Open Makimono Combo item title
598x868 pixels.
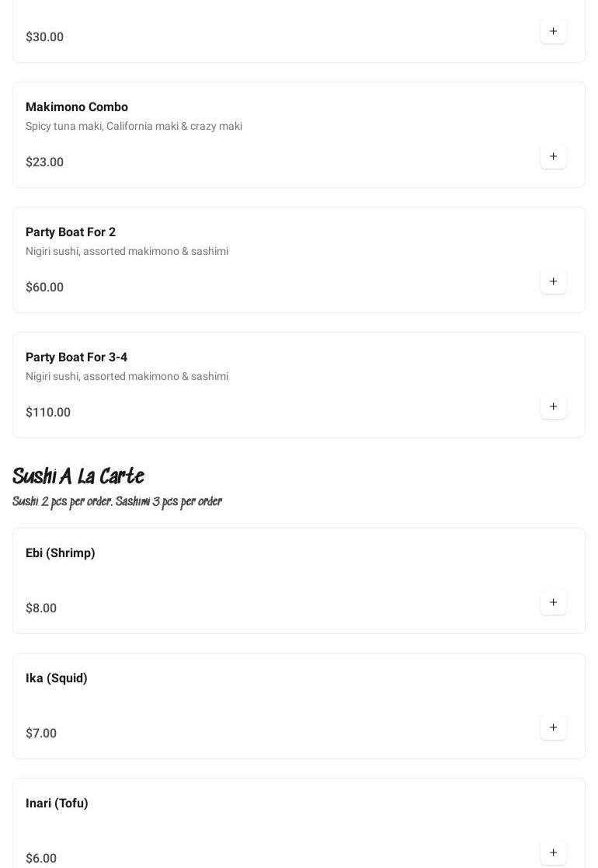click(77, 107)
